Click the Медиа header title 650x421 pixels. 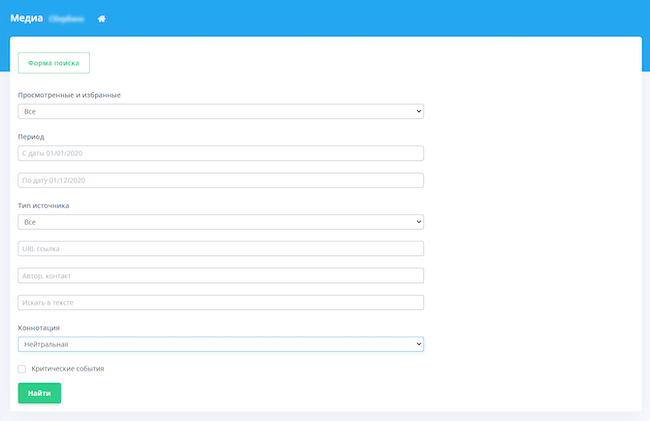(x=27, y=18)
